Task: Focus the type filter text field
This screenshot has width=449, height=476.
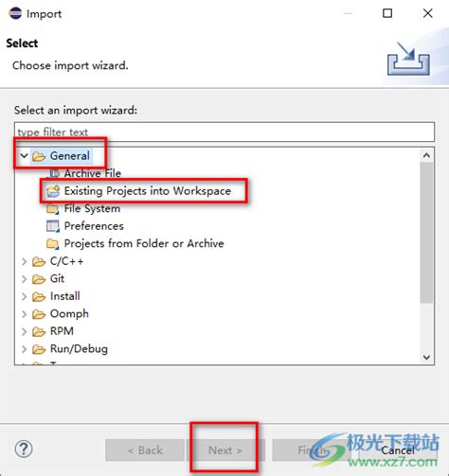Action: pos(224,132)
